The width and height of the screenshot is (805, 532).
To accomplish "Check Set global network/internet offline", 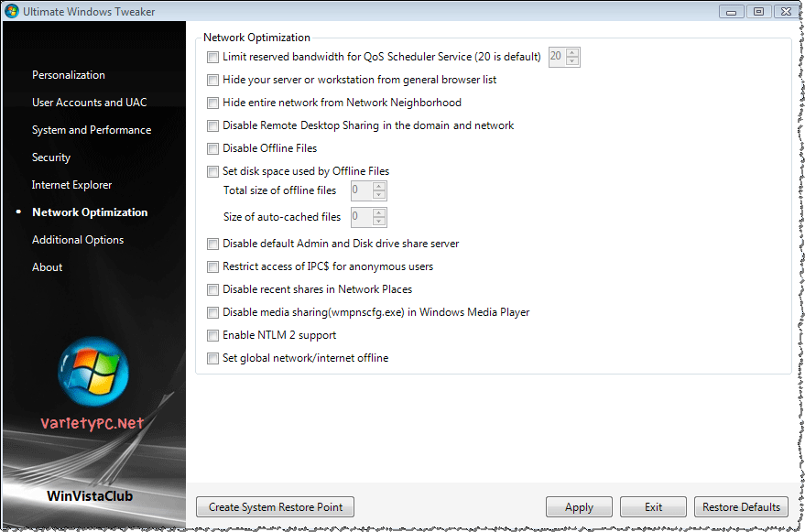I will (x=212, y=358).
